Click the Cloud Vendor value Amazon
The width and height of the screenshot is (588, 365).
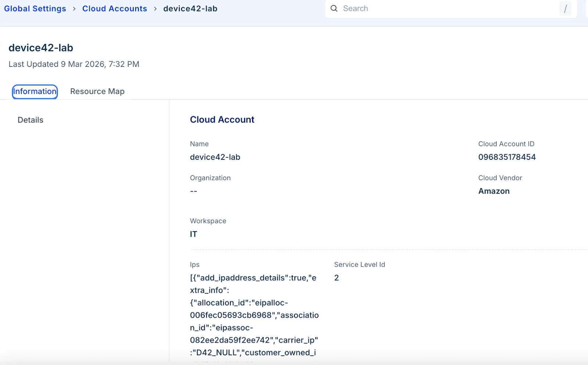[x=494, y=191]
